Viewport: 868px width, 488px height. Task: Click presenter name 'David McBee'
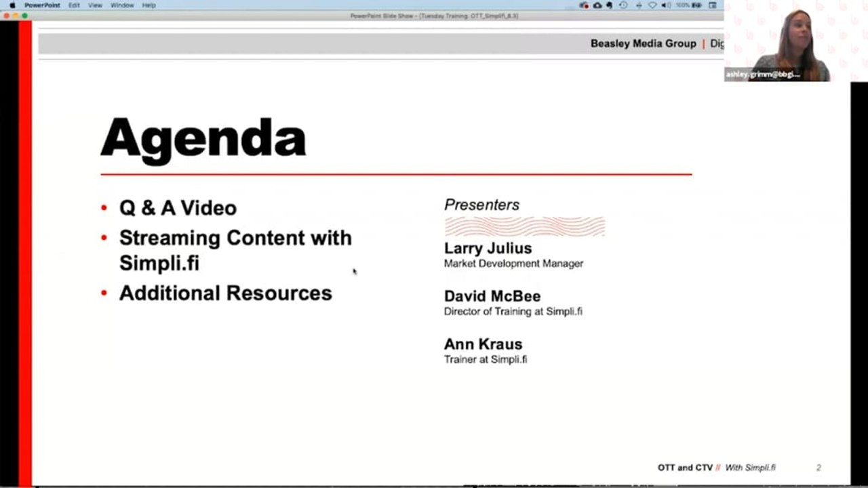click(x=492, y=296)
